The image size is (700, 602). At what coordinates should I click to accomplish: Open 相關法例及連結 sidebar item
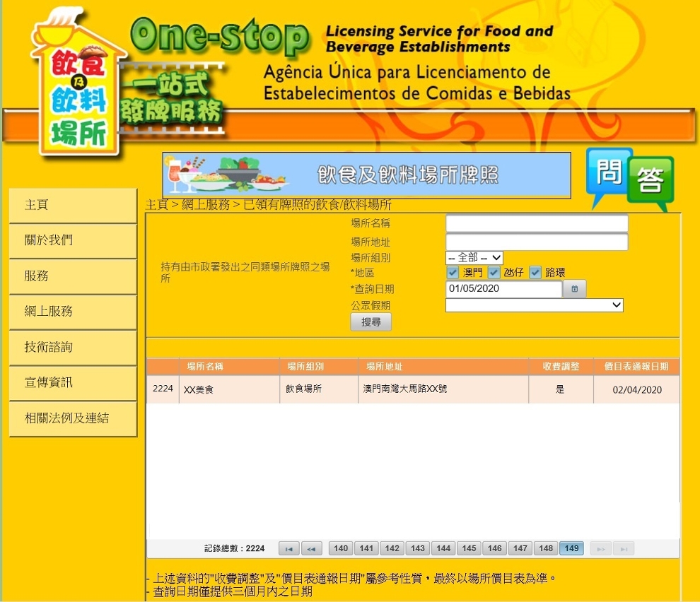[x=72, y=418]
